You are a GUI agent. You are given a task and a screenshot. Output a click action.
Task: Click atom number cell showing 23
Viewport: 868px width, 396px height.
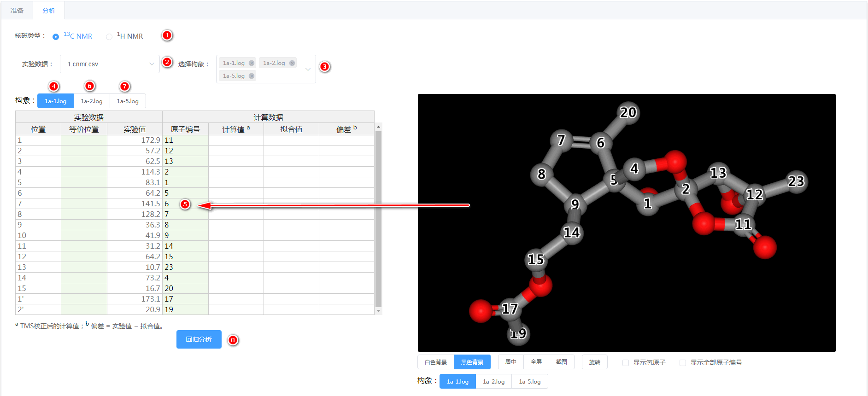pyautogui.click(x=185, y=267)
